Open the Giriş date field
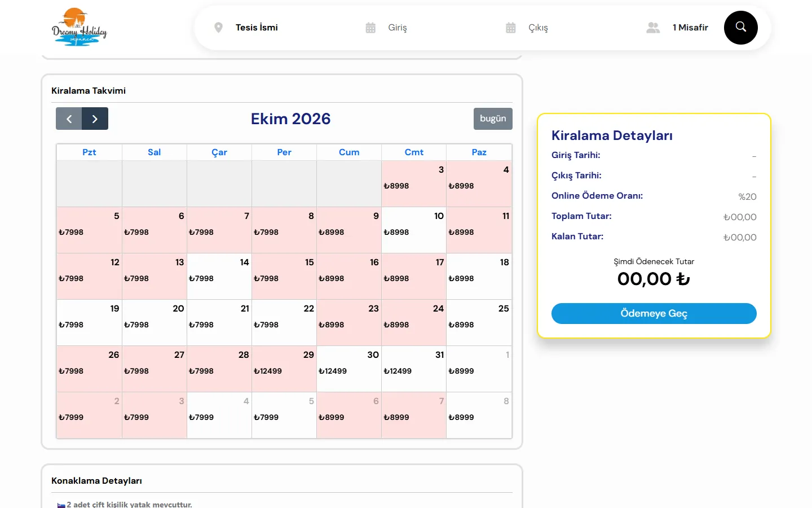The width and height of the screenshot is (812, 508). point(398,28)
